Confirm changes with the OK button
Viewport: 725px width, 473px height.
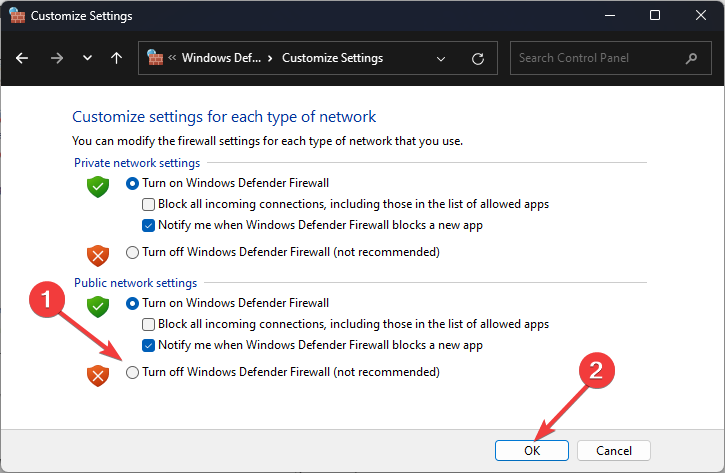click(x=532, y=450)
